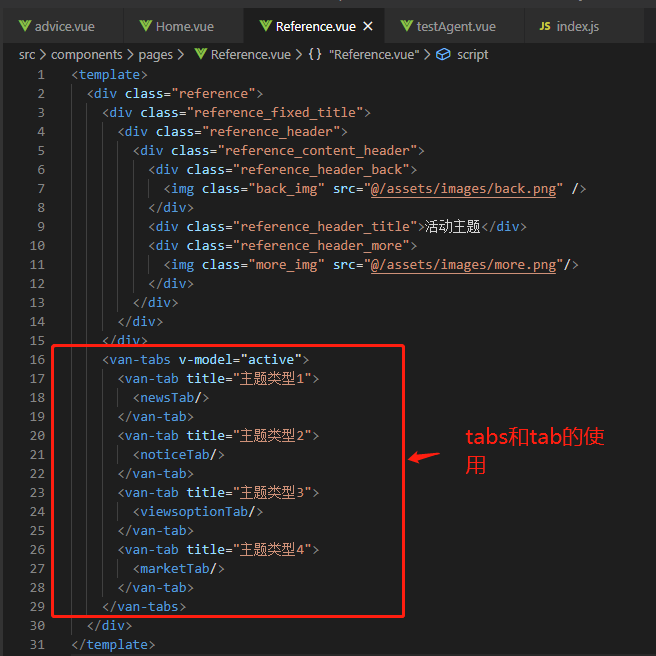
Task: Open the testAgent.vue tab
Action: tap(454, 26)
